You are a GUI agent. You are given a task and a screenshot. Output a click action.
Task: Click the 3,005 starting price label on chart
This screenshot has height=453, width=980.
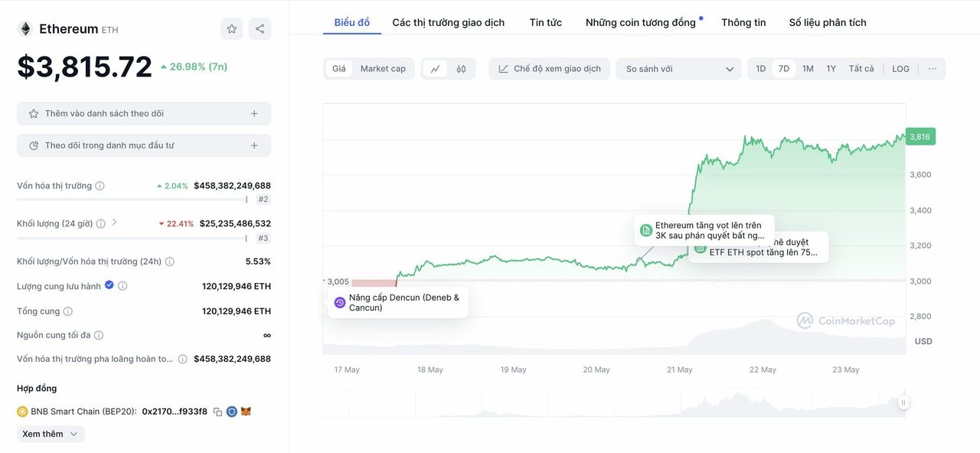point(338,282)
